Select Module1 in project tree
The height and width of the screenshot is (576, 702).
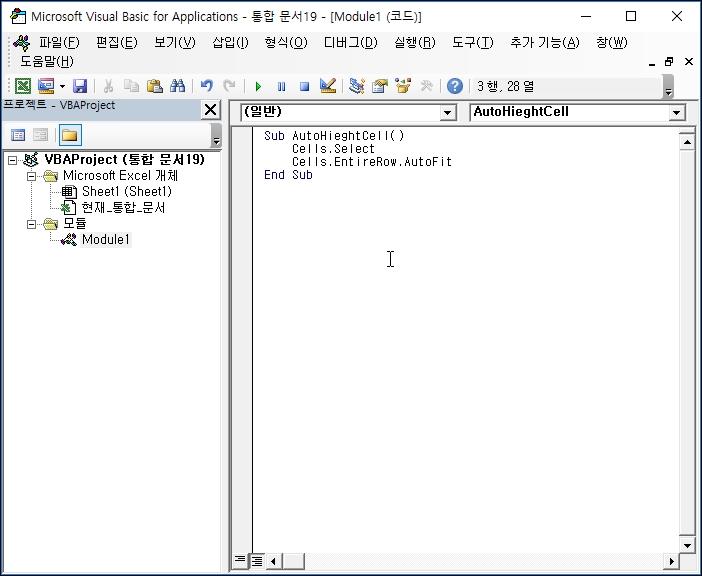106,239
